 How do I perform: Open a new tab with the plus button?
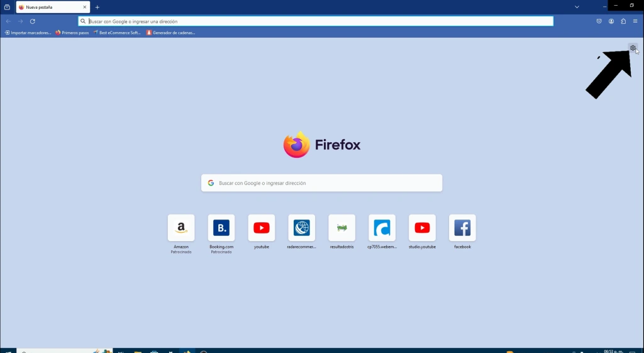97,7
